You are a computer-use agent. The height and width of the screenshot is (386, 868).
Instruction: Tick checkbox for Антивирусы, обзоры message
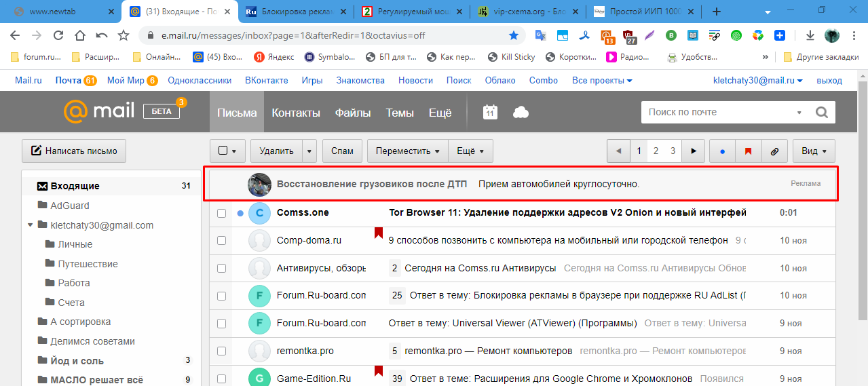pos(221,268)
